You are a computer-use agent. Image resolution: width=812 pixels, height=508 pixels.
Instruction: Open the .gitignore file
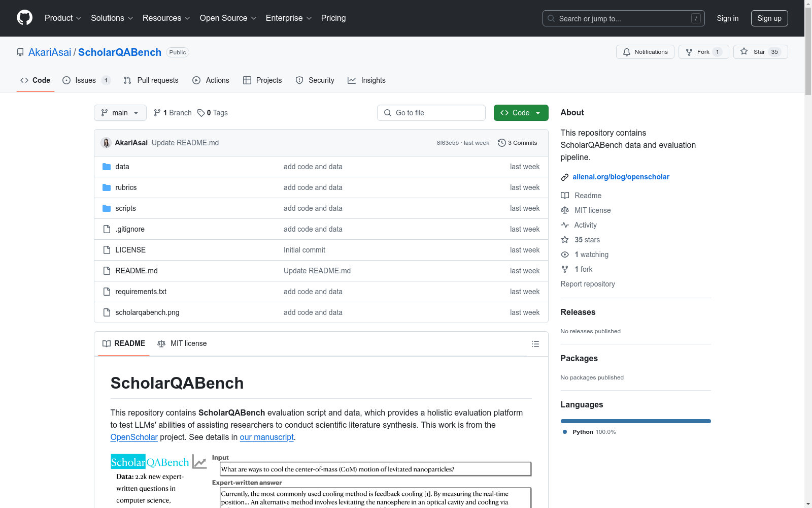[130, 229]
